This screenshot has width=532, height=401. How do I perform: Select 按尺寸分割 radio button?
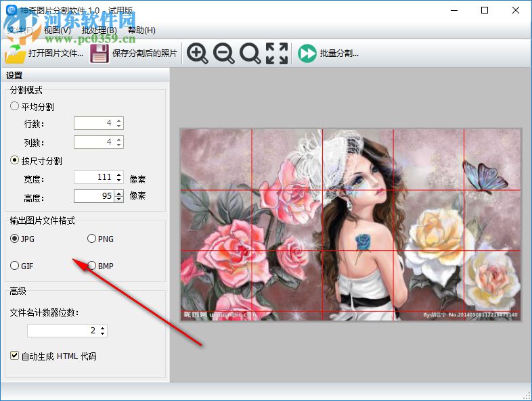tap(14, 160)
